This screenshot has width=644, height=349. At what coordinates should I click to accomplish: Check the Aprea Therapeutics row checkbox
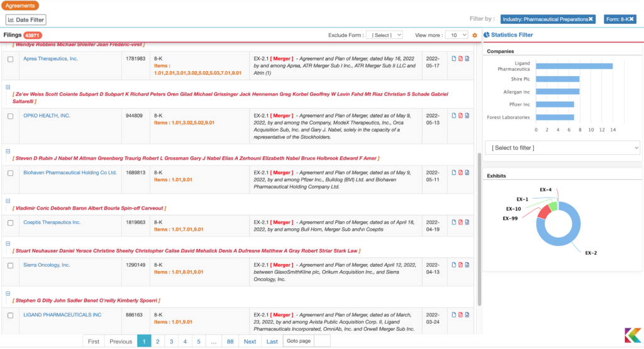(10, 59)
